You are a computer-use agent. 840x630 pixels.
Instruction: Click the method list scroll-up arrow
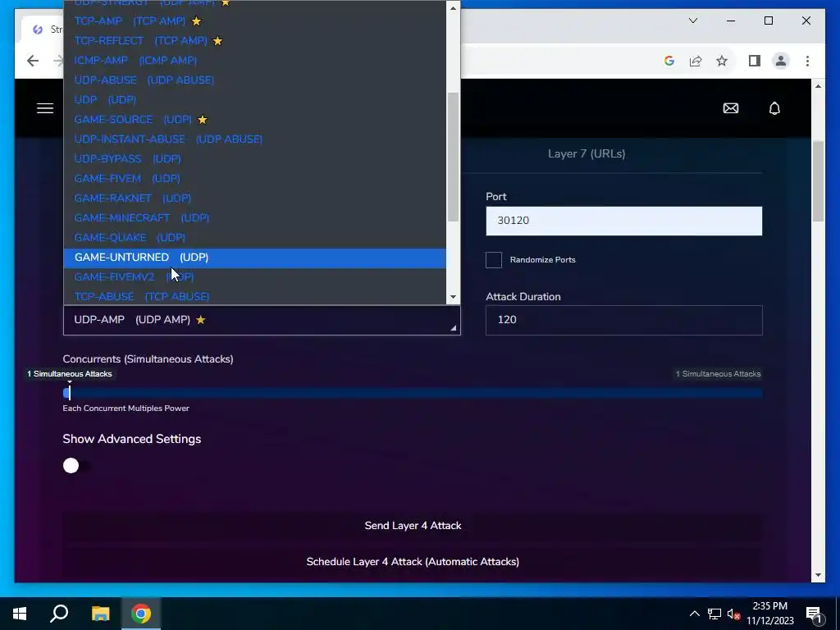453,8
